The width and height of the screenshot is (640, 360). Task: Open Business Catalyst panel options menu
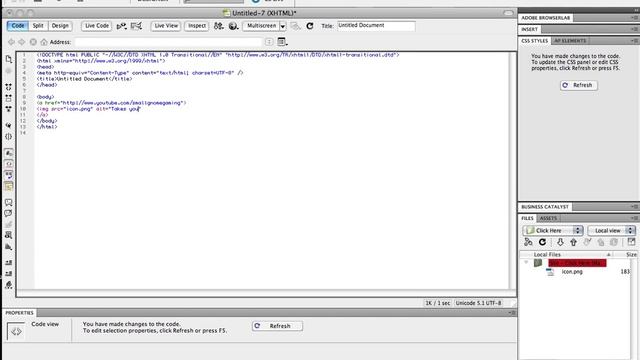pyautogui.click(x=634, y=207)
